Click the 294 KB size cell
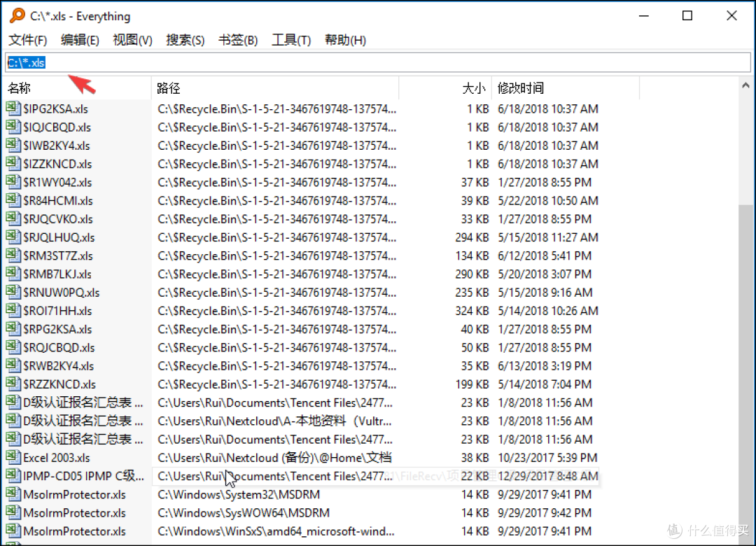 (x=472, y=237)
